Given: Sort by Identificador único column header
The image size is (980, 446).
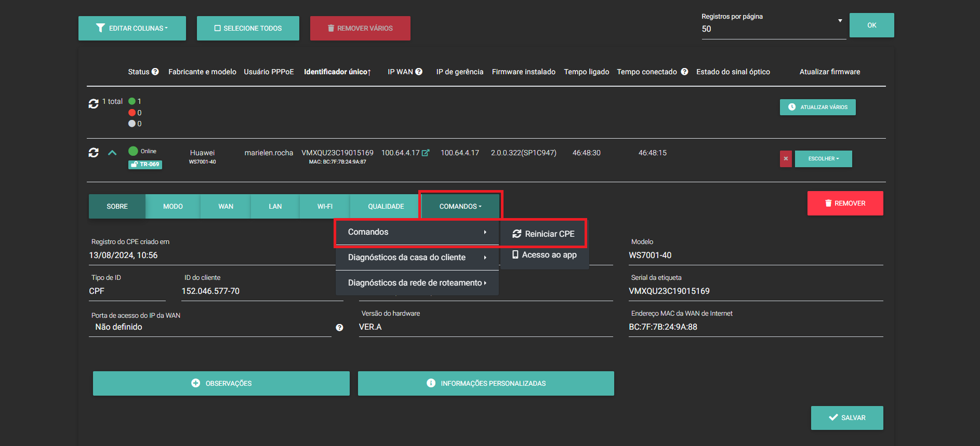Looking at the screenshot, I should (337, 72).
